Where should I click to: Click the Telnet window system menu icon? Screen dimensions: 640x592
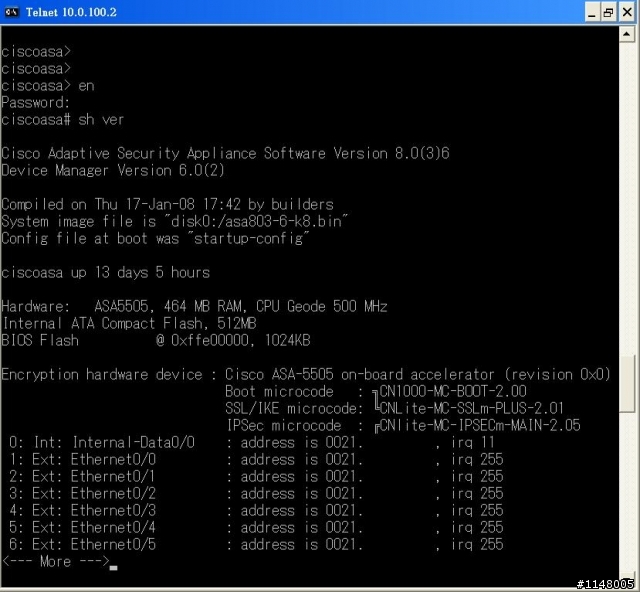coord(12,12)
